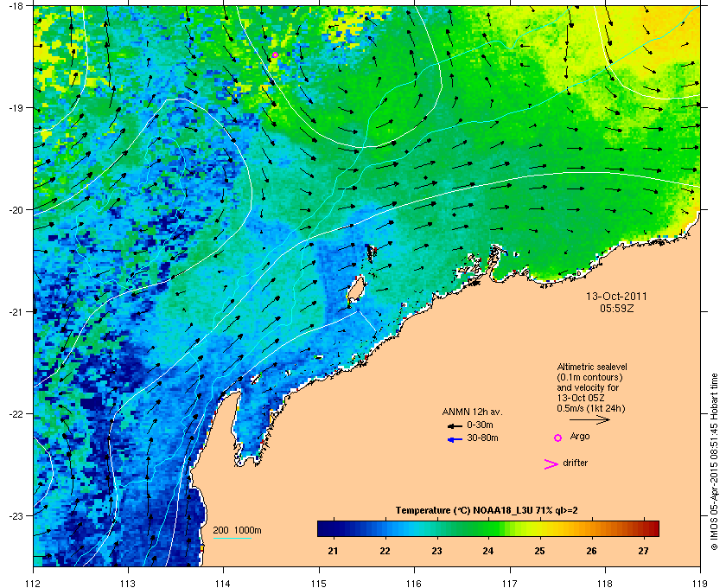
Task: Click the latitude axis label -20
Action: (x=16, y=210)
